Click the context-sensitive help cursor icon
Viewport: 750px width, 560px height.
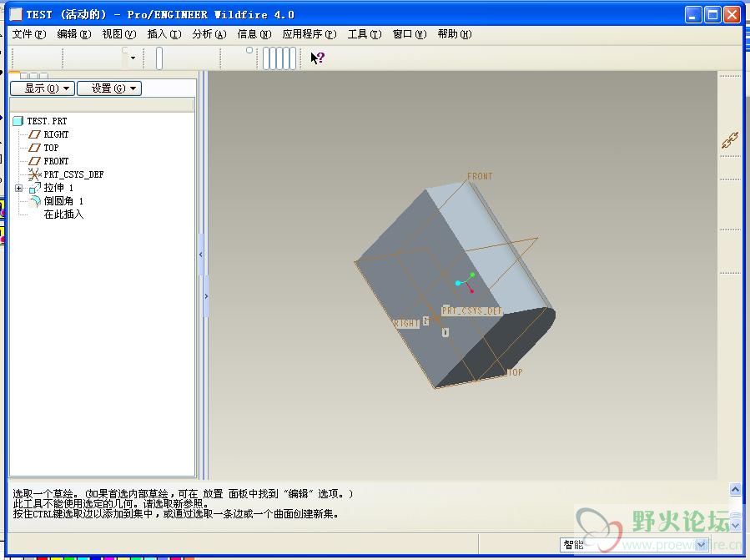point(318,58)
